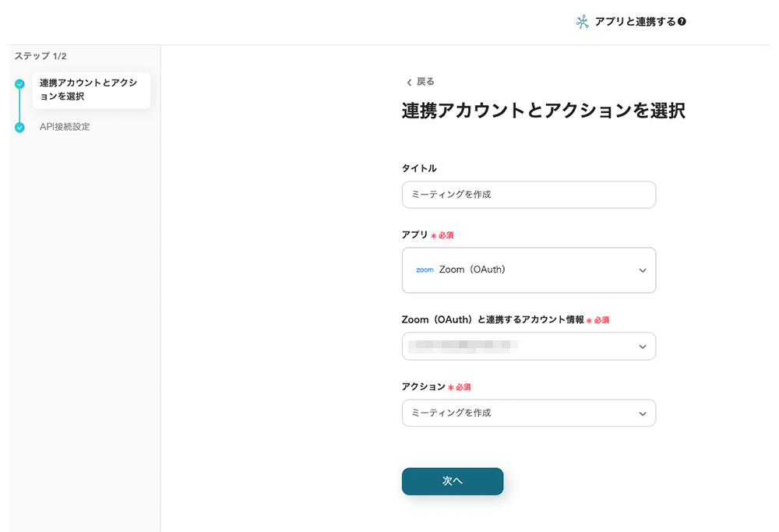Click the Zoom（OAuth）text in app selector
779x532 pixels.
(472, 270)
